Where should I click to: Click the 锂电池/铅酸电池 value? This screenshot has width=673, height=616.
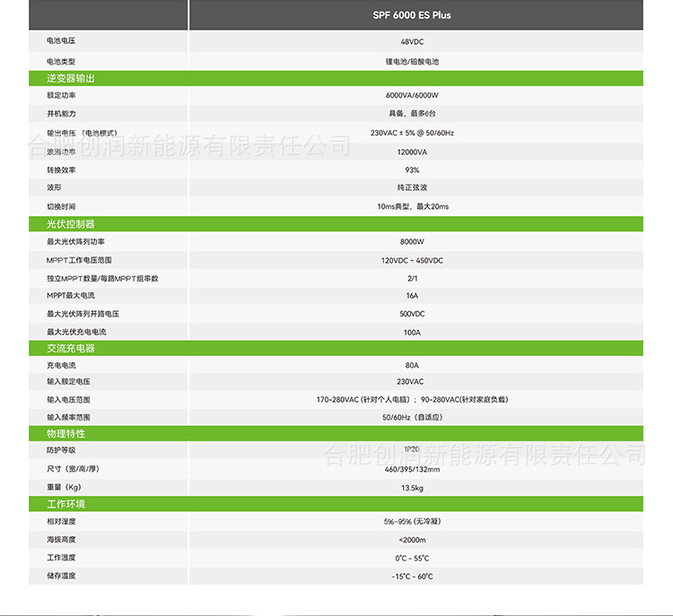(412, 62)
